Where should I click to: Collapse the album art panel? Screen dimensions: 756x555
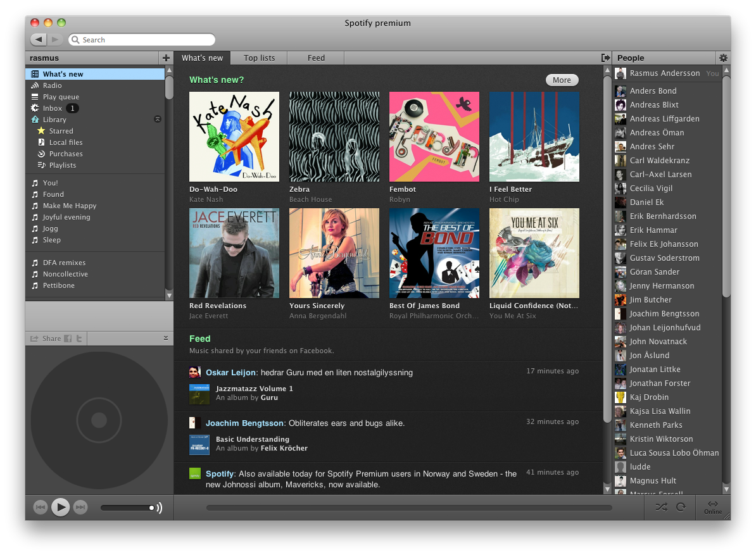click(166, 338)
